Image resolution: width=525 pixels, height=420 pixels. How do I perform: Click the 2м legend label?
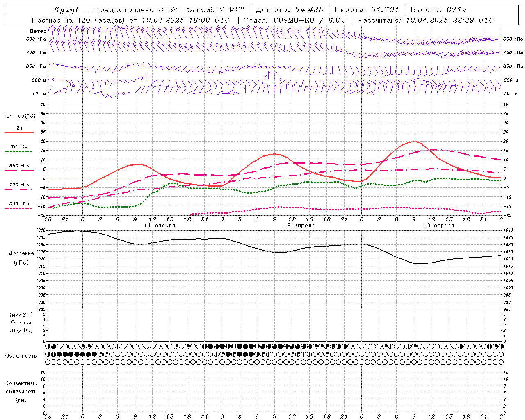pyautogui.click(x=19, y=128)
